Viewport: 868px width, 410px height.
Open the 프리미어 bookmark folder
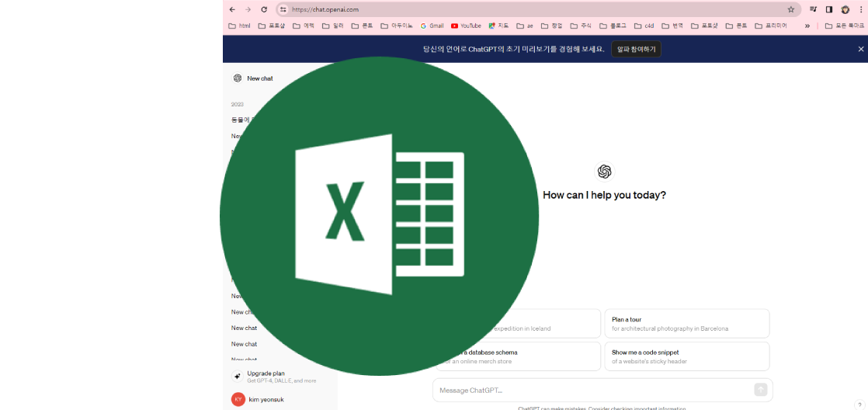(x=771, y=26)
